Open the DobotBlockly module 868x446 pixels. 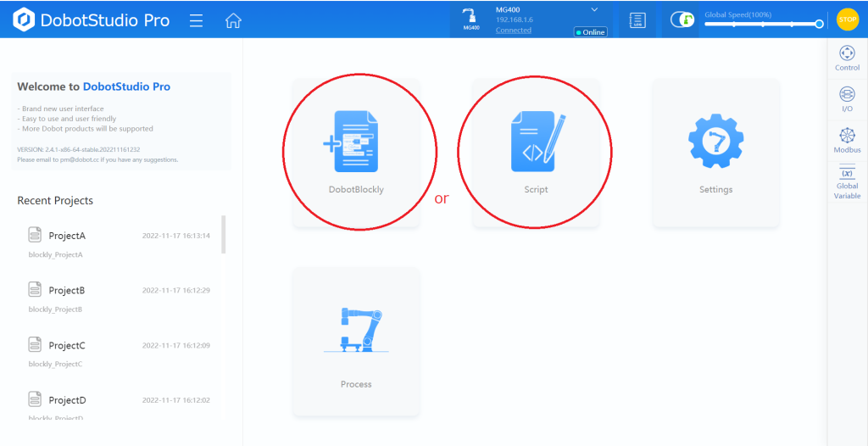[x=356, y=153]
